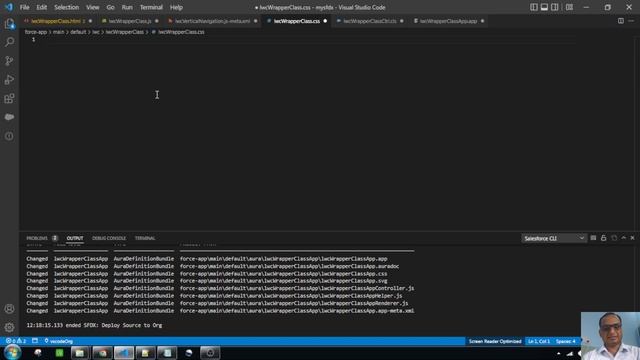Open the Run and Debug view
This screenshot has width=640, height=360.
(x=9, y=80)
